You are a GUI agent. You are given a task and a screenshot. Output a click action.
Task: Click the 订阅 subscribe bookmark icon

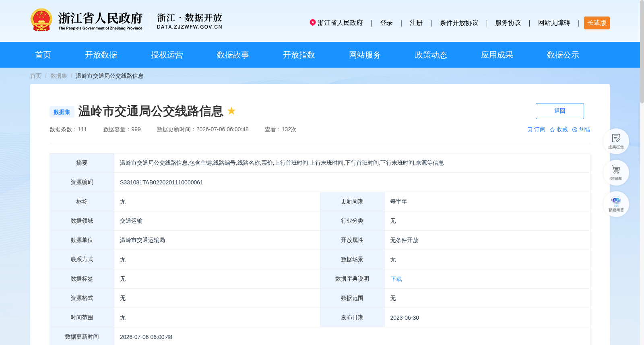(x=530, y=130)
